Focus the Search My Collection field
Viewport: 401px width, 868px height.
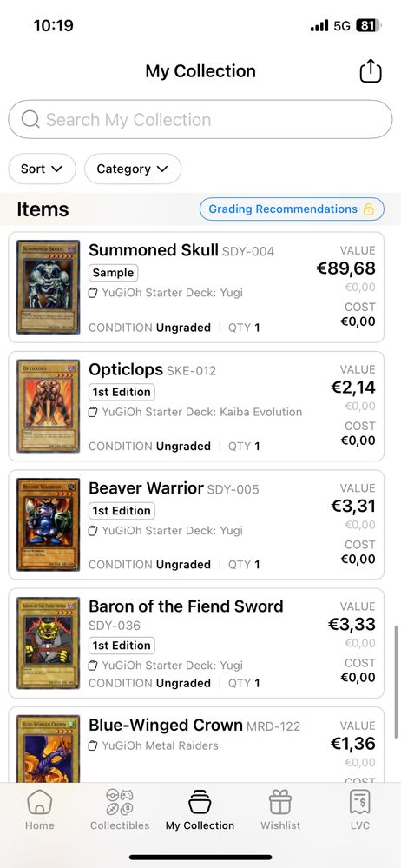pyautogui.click(x=200, y=119)
